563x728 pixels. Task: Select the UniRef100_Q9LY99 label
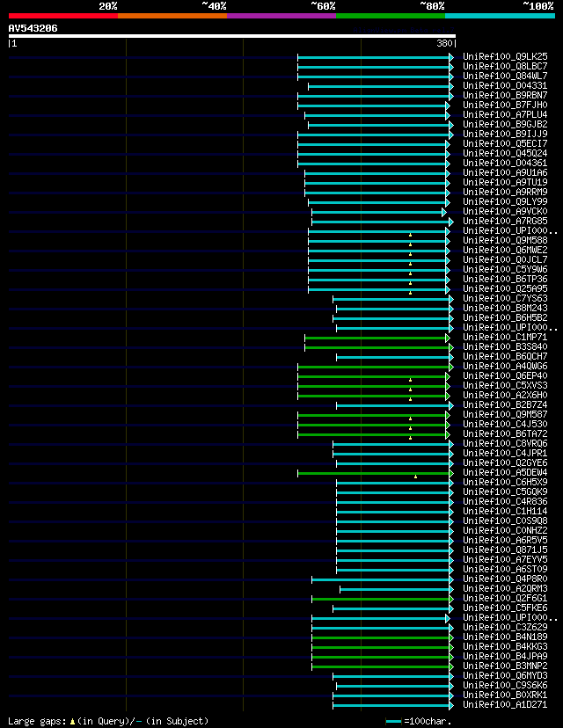coord(505,201)
